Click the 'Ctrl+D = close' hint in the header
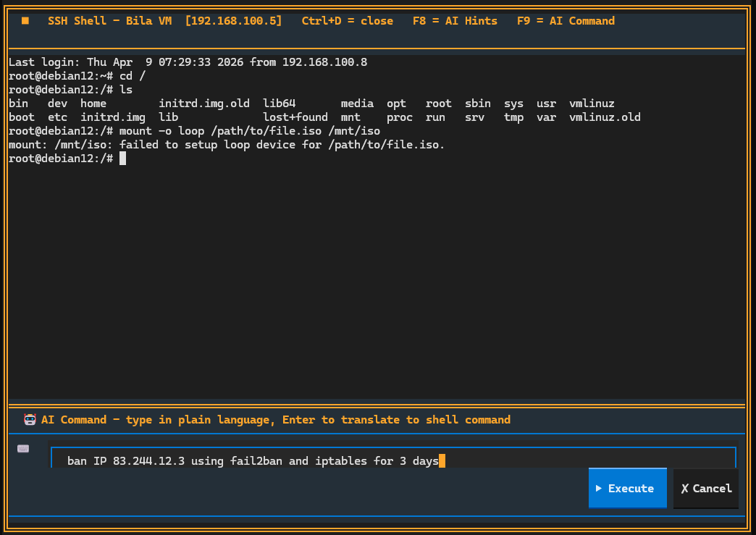756x535 pixels. tap(348, 21)
